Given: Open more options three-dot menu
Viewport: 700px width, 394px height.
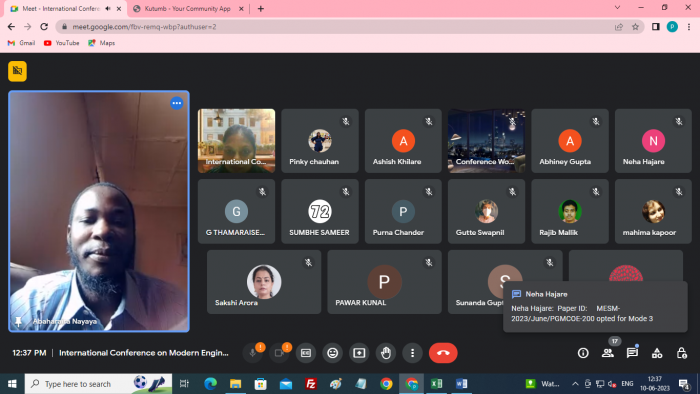Looking at the screenshot, I should [412, 353].
